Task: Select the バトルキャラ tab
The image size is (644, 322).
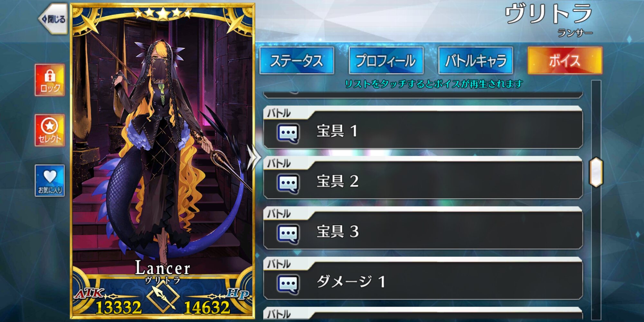Action: point(476,61)
